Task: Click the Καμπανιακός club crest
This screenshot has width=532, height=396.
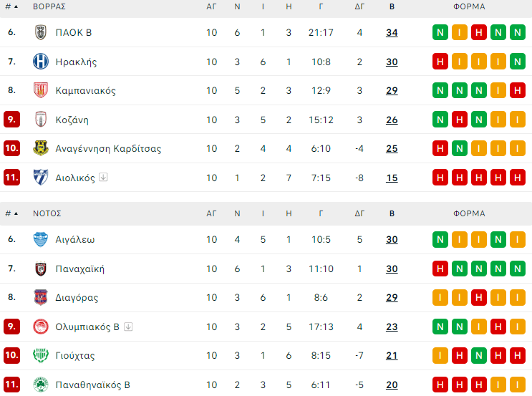Action: [40, 91]
